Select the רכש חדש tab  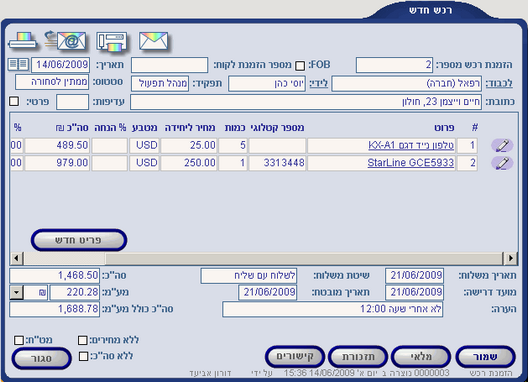(x=430, y=10)
